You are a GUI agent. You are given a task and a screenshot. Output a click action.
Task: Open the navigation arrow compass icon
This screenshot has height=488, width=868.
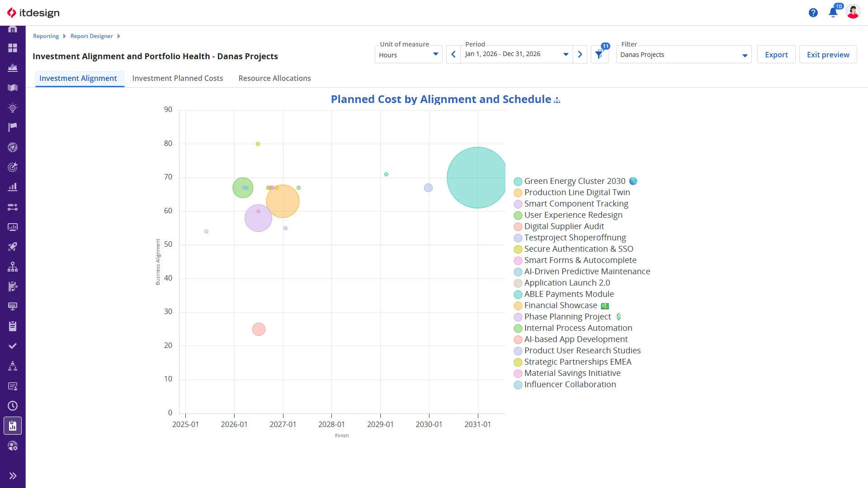point(13,147)
